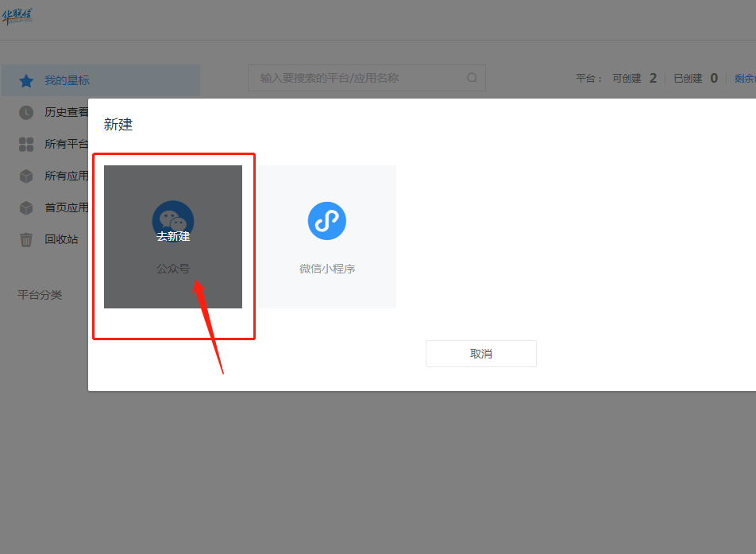Click the trash icon for 回收站
Viewport: 756px width, 554px height.
(26, 239)
